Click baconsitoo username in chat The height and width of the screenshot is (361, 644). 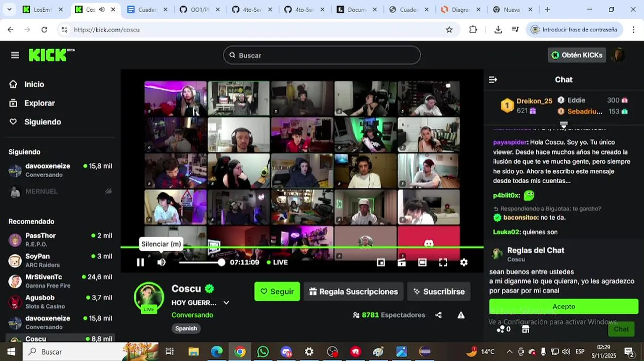click(521, 218)
